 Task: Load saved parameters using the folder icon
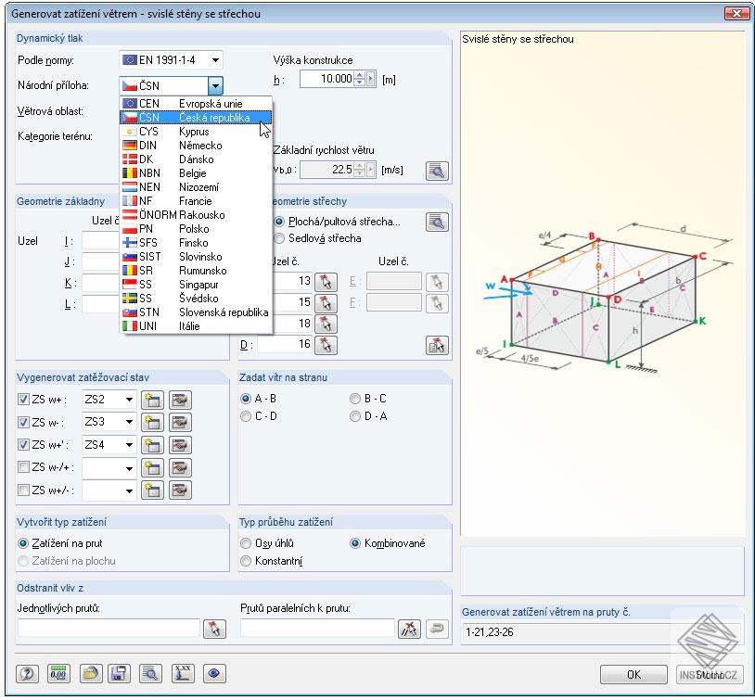[x=90, y=674]
